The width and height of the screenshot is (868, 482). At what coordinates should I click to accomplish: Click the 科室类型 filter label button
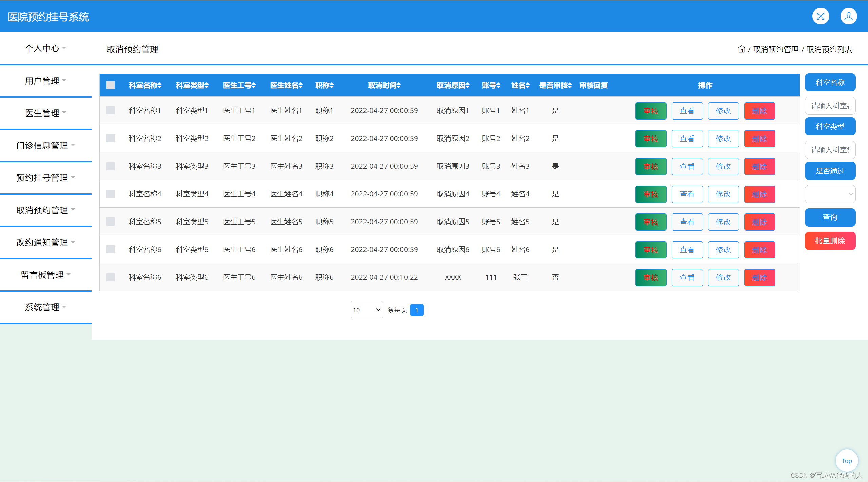[830, 126]
